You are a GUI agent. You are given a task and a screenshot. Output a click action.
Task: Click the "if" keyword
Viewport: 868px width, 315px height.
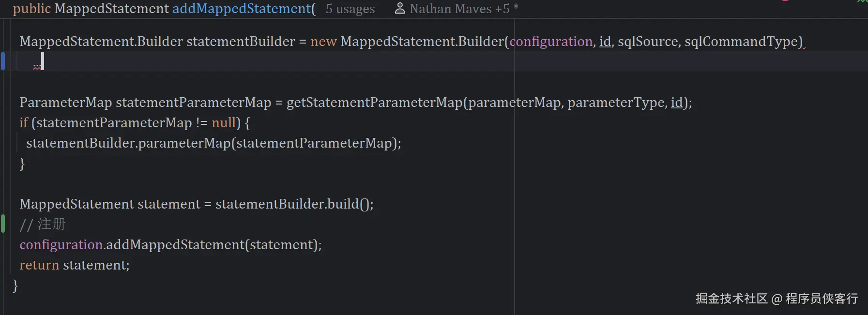(24, 123)
